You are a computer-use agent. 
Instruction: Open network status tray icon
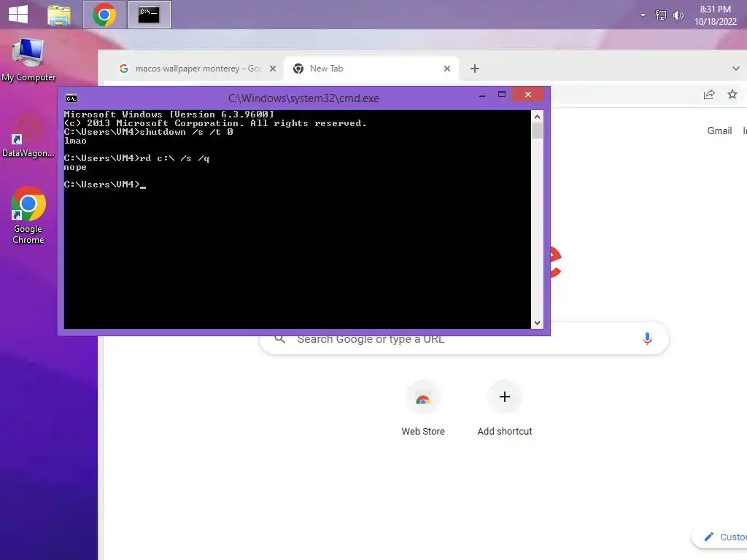click(x=661, y=15)
